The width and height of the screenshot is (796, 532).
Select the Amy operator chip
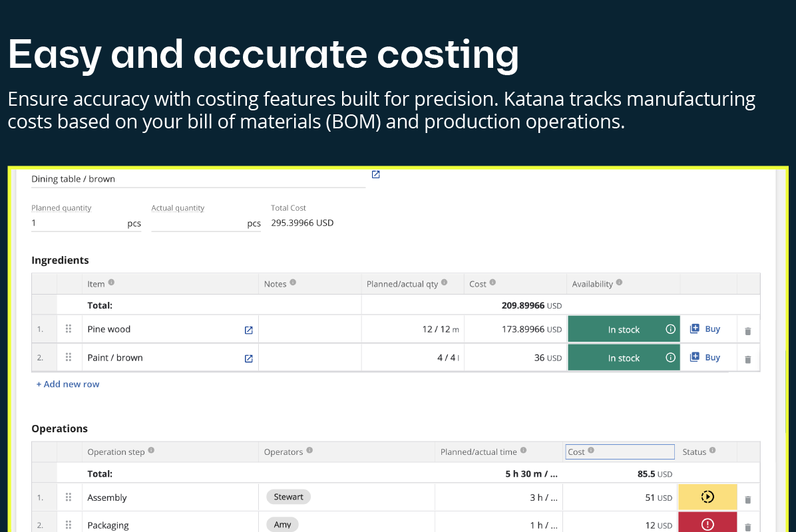[282, 525]
